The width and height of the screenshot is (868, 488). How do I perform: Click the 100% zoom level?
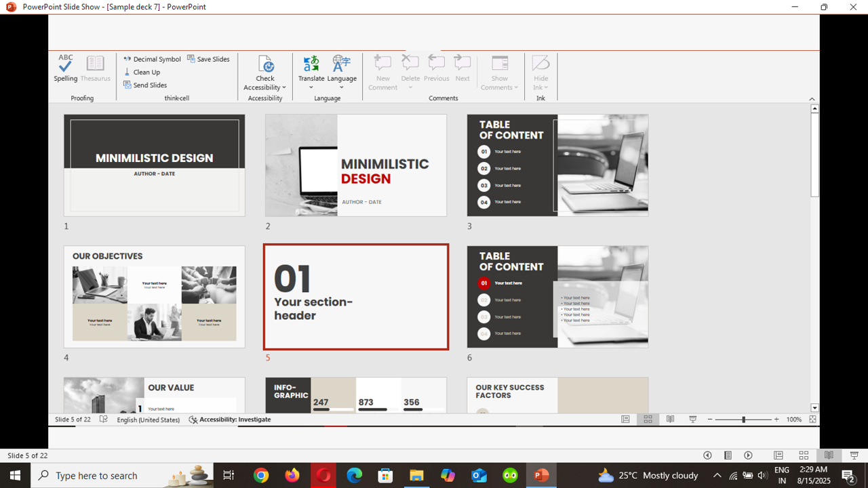tap(794, 420)
